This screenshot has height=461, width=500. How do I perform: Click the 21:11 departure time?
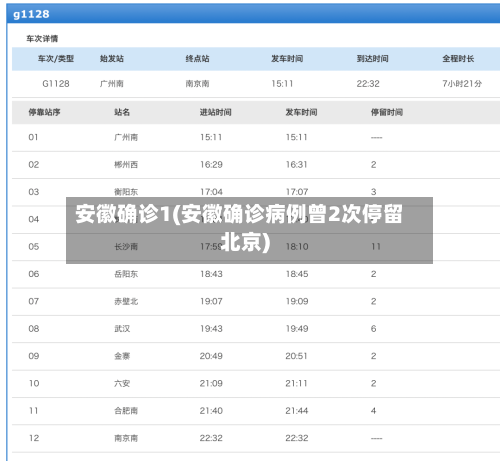point(296,383)
